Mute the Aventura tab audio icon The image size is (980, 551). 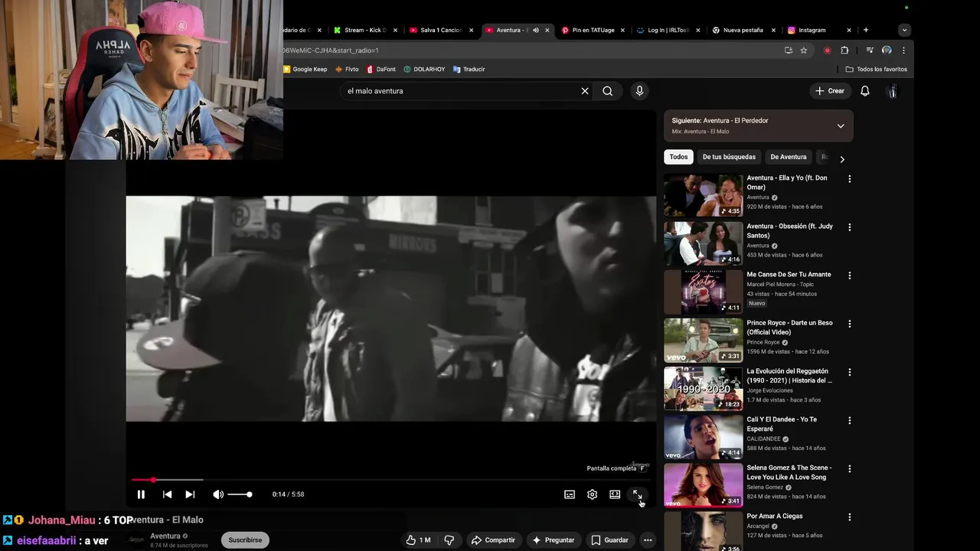pyautogui.click(x=536, y=30)
